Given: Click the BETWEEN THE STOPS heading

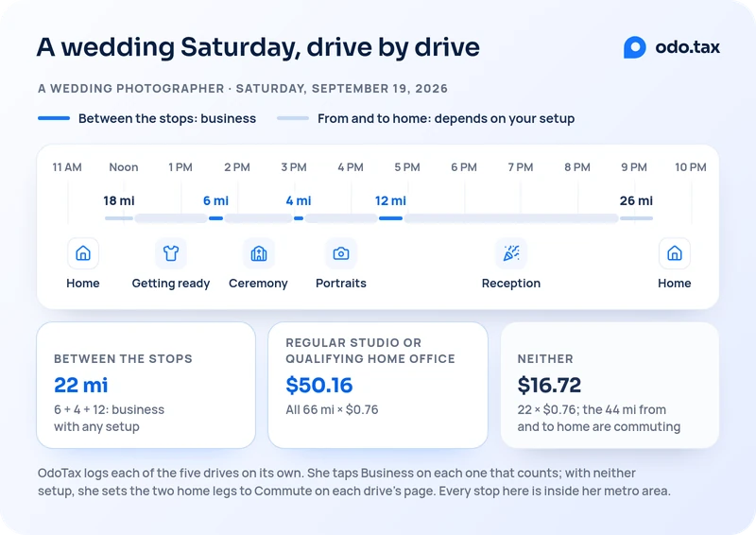Looking at the screenshot, I should (x=123, y=359).
